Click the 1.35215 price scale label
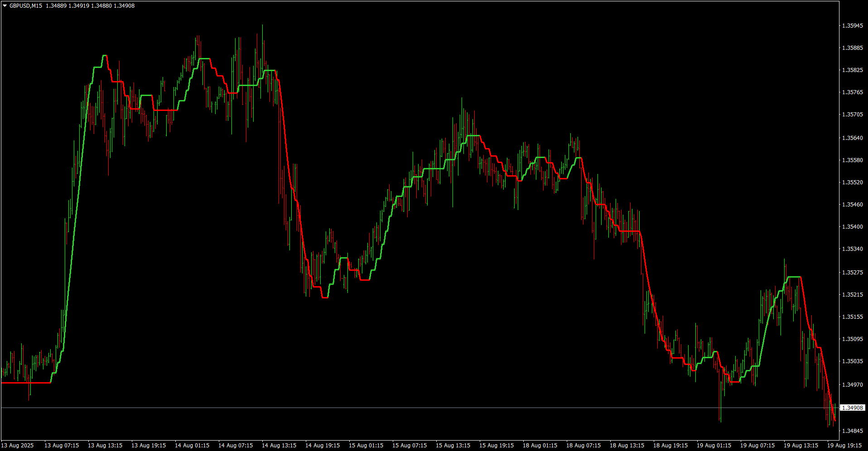 pos(852,295)
